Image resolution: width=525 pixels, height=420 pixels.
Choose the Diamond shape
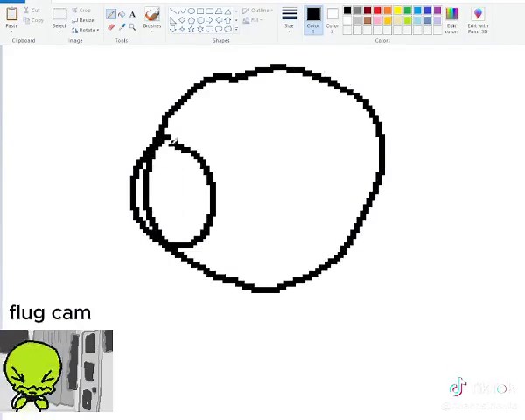point(182,20)
